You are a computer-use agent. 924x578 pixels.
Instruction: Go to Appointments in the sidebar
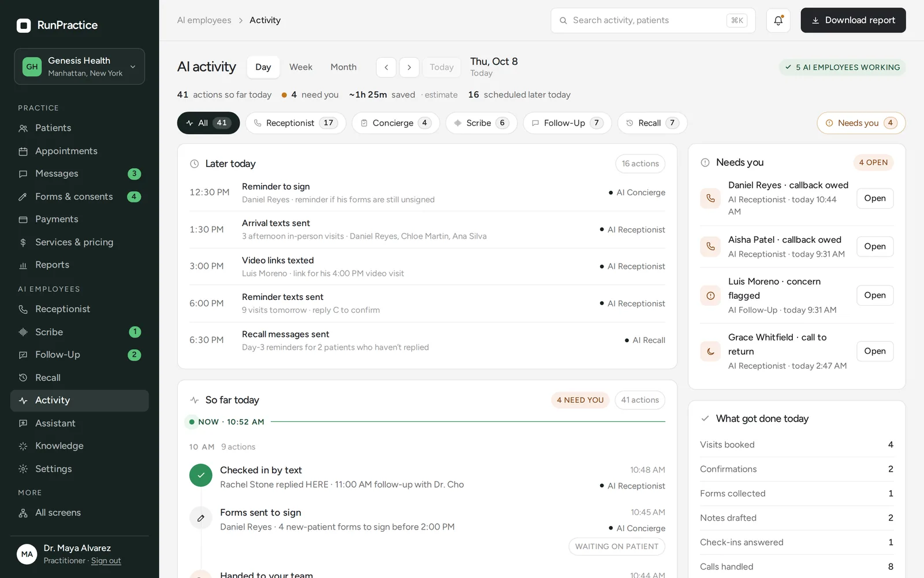80,151
